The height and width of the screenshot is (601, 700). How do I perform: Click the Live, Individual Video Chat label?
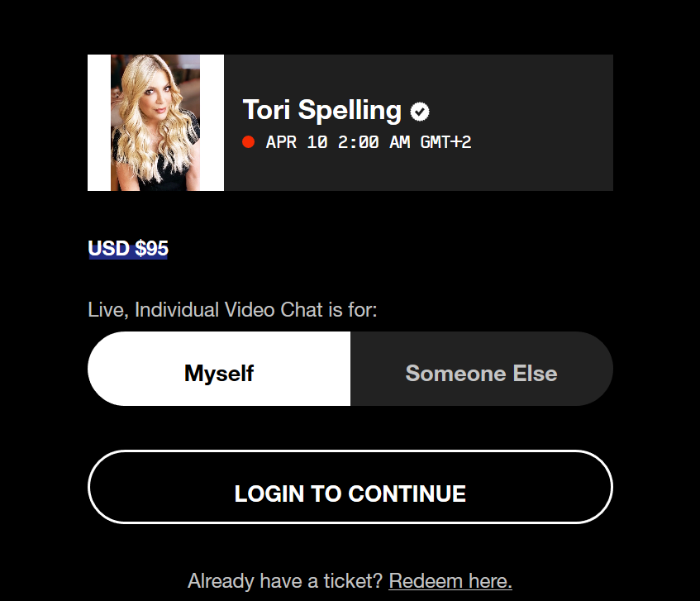(x=232, y=310)
